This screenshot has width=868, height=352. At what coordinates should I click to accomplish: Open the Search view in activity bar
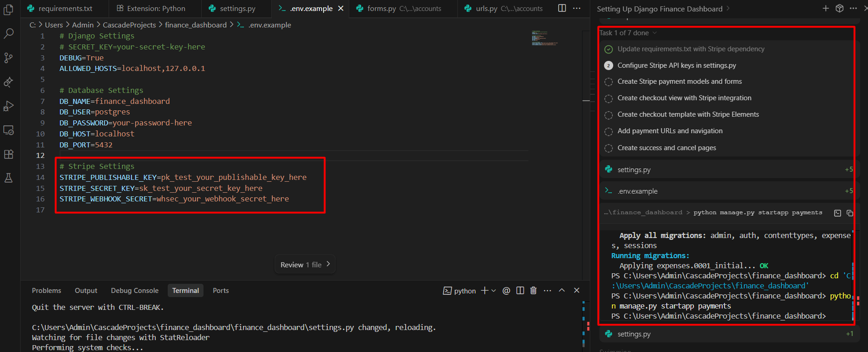(x=8, y=33)
